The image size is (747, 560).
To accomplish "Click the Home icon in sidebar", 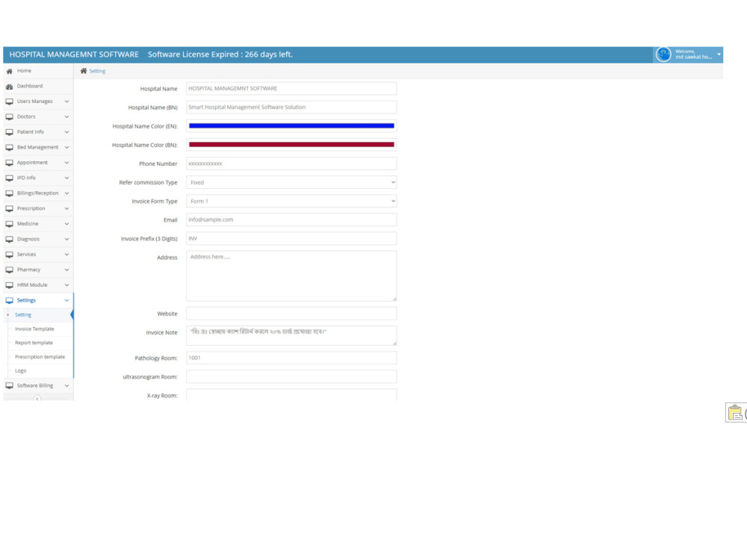I will pos(9,71).
